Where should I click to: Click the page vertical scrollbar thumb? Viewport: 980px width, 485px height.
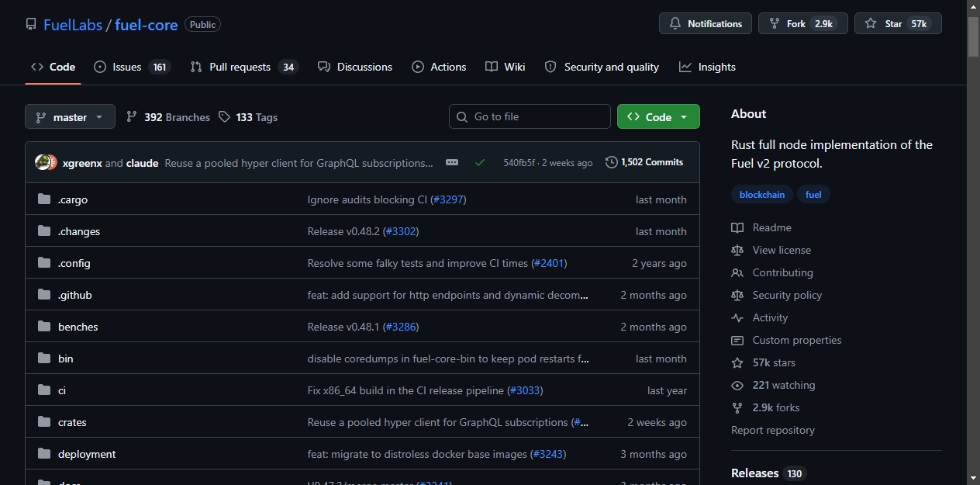[x=973, y=36]
